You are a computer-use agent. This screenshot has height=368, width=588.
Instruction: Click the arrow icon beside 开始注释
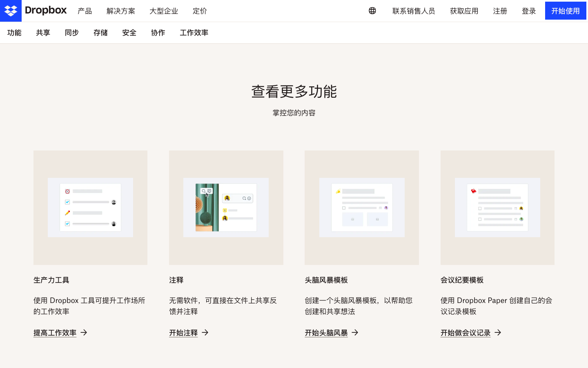(x=206, y=332)
